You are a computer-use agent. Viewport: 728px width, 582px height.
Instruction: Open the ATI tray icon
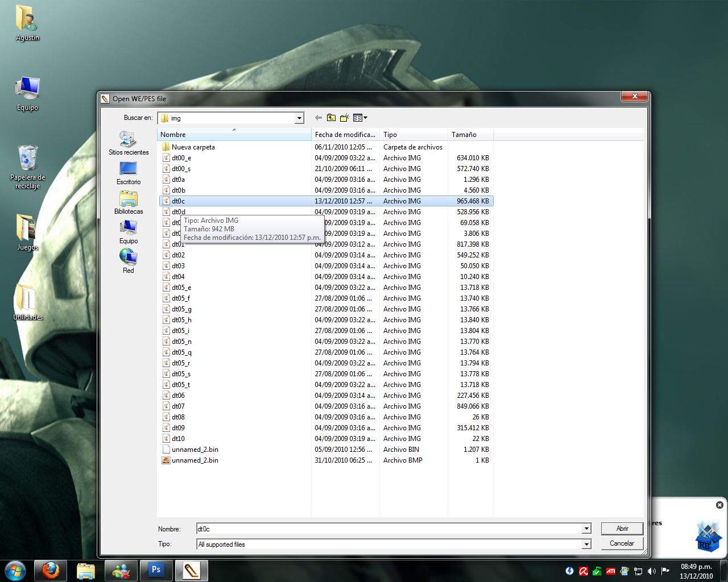tap(610, 571)
